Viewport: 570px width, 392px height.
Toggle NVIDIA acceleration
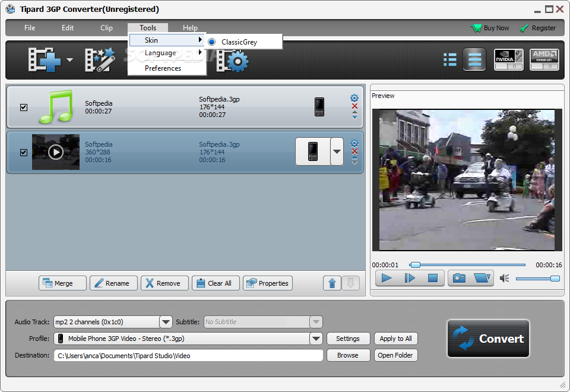pos(509,59)
